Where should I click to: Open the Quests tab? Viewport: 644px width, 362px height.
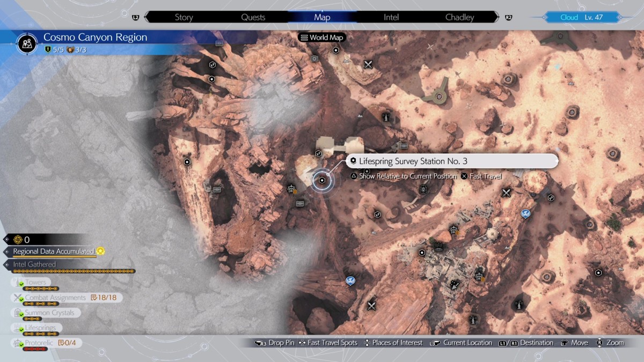point(253,17)
